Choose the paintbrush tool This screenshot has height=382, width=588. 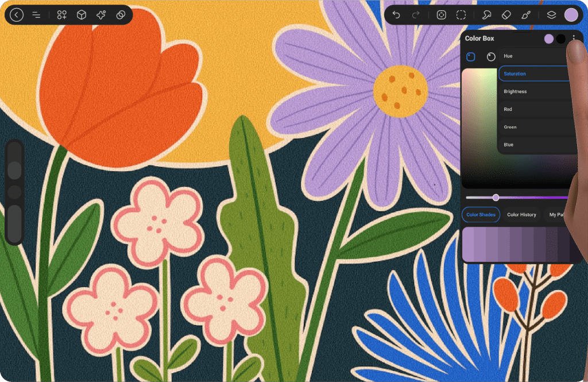(525, 15)
